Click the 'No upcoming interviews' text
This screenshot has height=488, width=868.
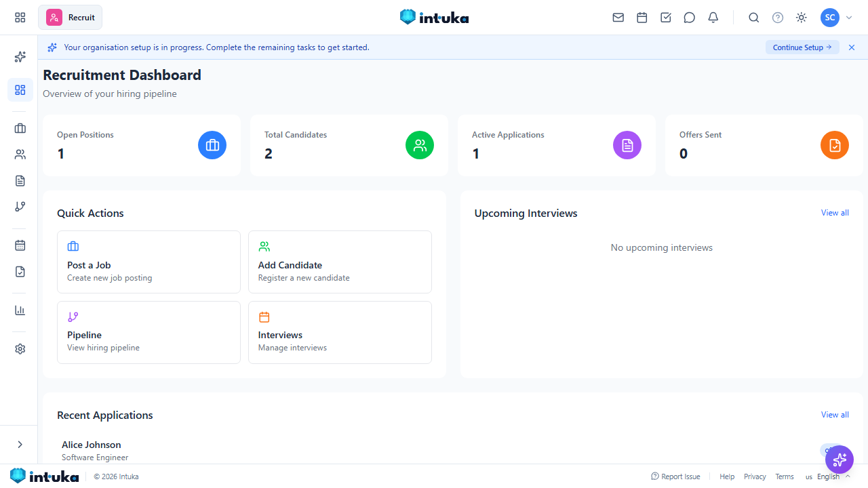[x=662, y=247]
